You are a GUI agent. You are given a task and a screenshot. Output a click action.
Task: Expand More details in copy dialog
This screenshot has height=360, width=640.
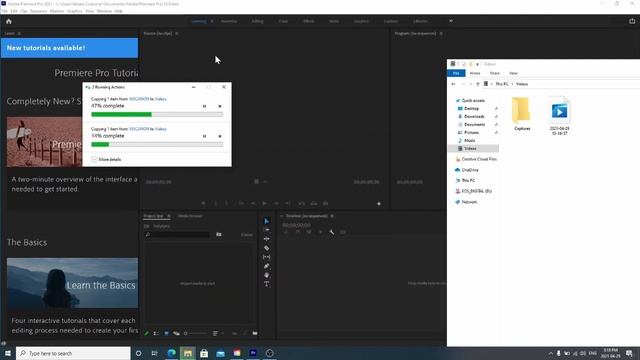pyautogui.click(x=107, y=160)
